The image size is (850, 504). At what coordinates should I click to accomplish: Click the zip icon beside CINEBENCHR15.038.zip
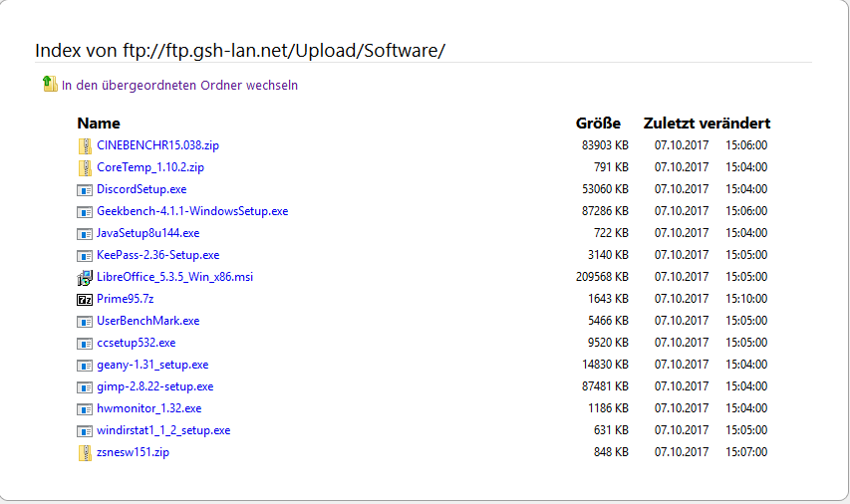[x=85, y=145]
